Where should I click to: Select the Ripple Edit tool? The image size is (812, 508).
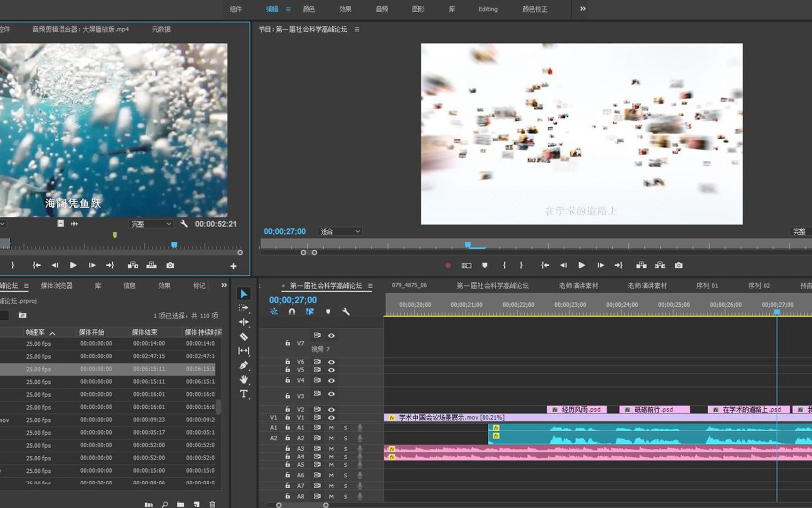click(243, 322)
